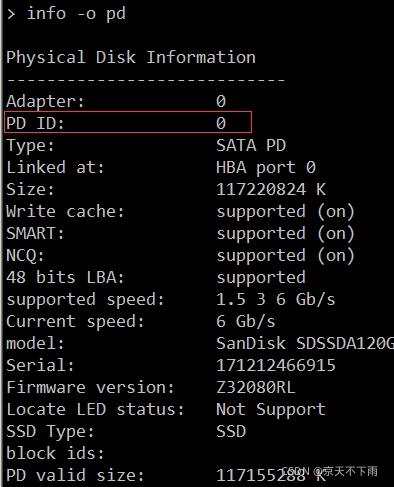Click the command prompt '>' symbol
Screen dimensions: 394x487
click(11, 14)
